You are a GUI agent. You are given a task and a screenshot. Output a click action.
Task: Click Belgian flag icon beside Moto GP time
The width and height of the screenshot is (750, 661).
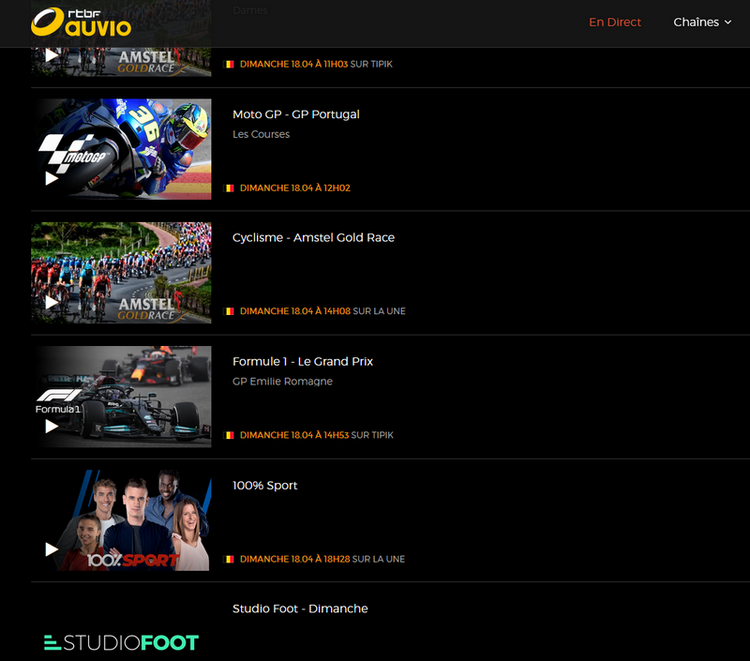pyautogui.click(x=230, y=188)
